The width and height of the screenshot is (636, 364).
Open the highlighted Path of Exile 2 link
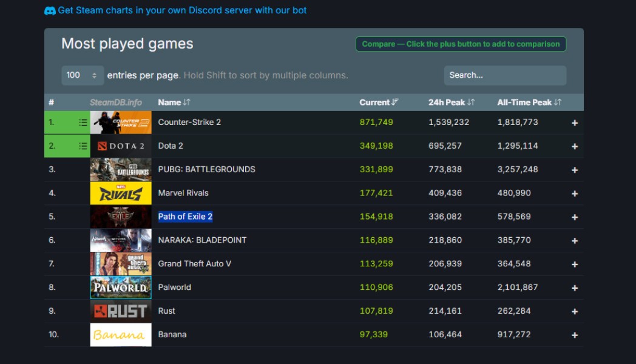click(x=185, y=217)
